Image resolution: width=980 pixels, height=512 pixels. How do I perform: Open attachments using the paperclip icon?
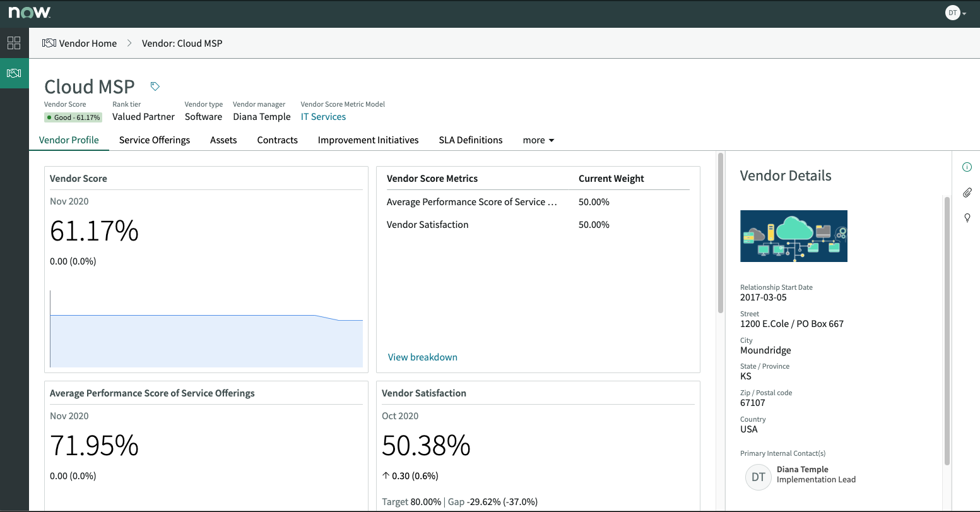tap(967, 193)
